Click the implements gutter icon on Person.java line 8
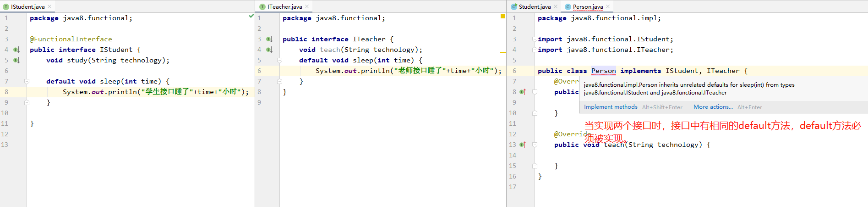 point(523,92)
